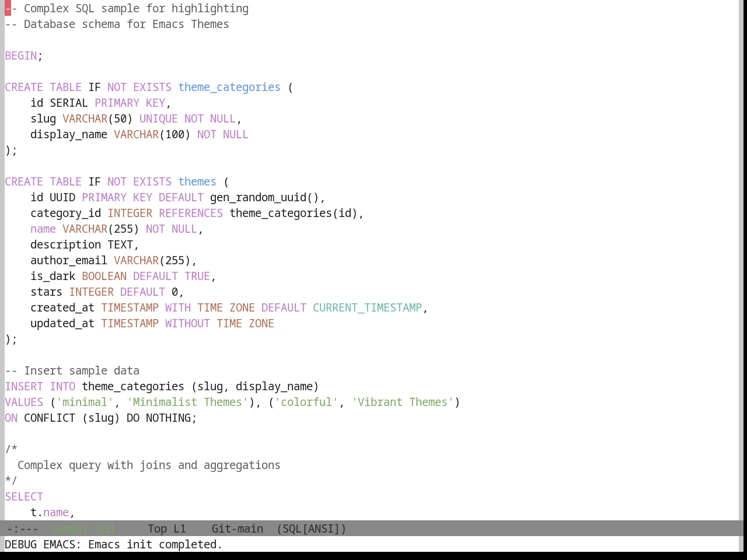Click the 0 default value for stars
The image size is (747, 560).
174,292
